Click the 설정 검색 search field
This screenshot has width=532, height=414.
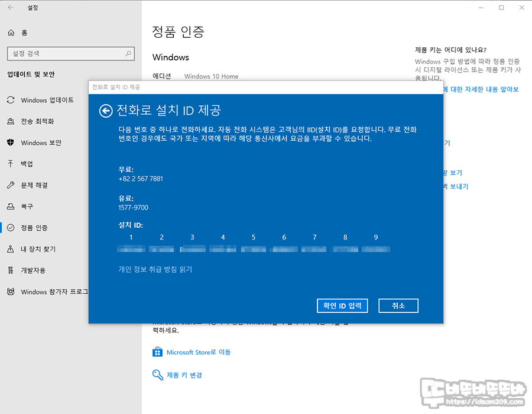pos(71,54)
